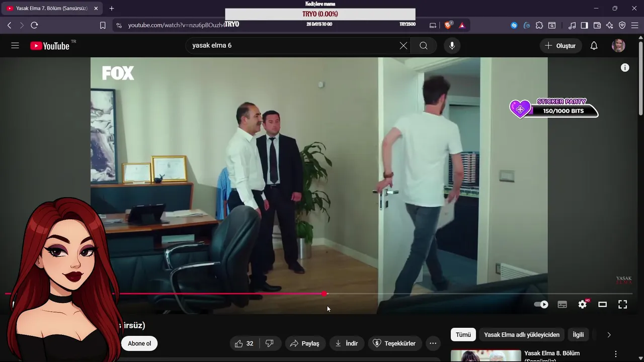
Task: Switch to theater mode
Action: (602, 304)
